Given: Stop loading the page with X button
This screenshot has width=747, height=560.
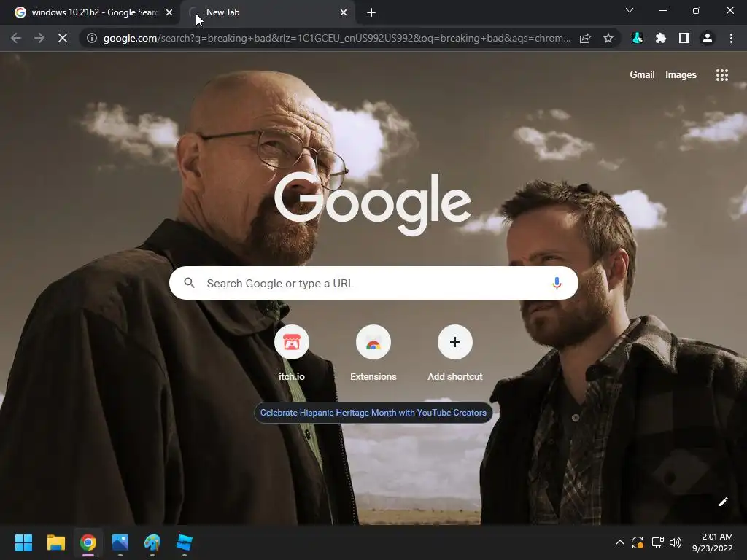Looking at the screenshot, I should pyautogui.click(x=63, y=38).
